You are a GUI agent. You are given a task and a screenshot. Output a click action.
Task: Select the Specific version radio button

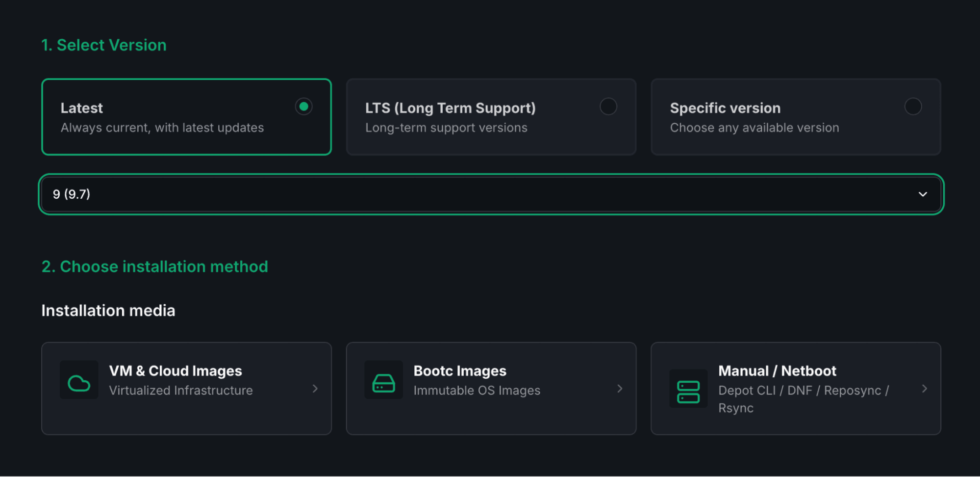click(x=913, y=106)
